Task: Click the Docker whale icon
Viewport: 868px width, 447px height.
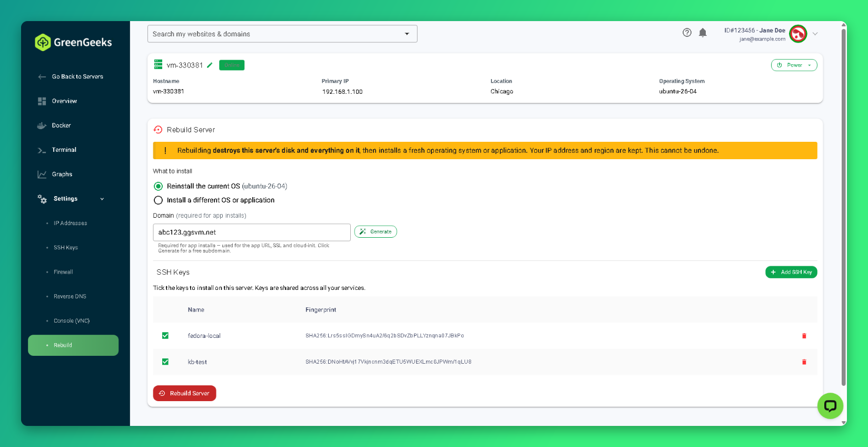Action: tap(42, 125)
